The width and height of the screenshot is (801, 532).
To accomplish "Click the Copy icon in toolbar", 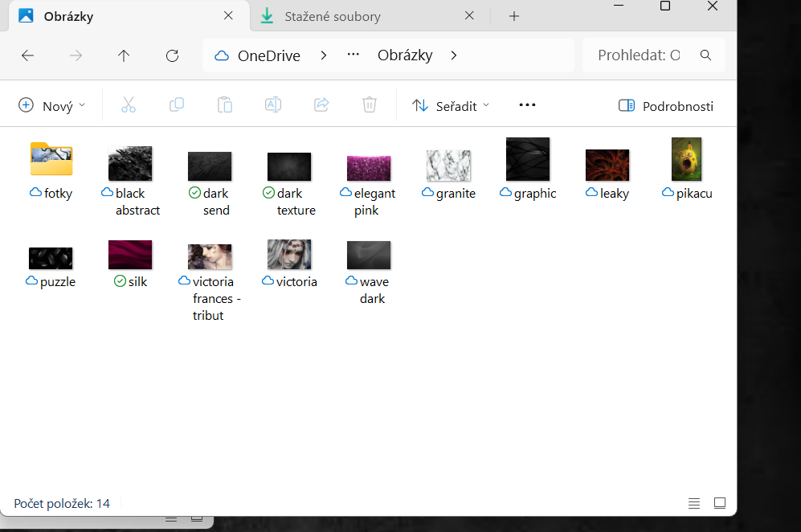I will (x=176, y=104).
